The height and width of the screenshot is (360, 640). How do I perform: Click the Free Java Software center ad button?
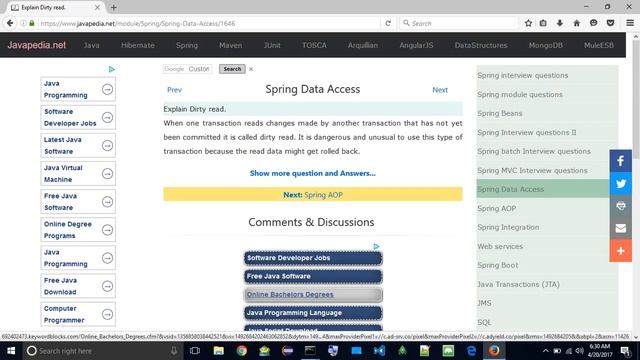tap(313, 276)
